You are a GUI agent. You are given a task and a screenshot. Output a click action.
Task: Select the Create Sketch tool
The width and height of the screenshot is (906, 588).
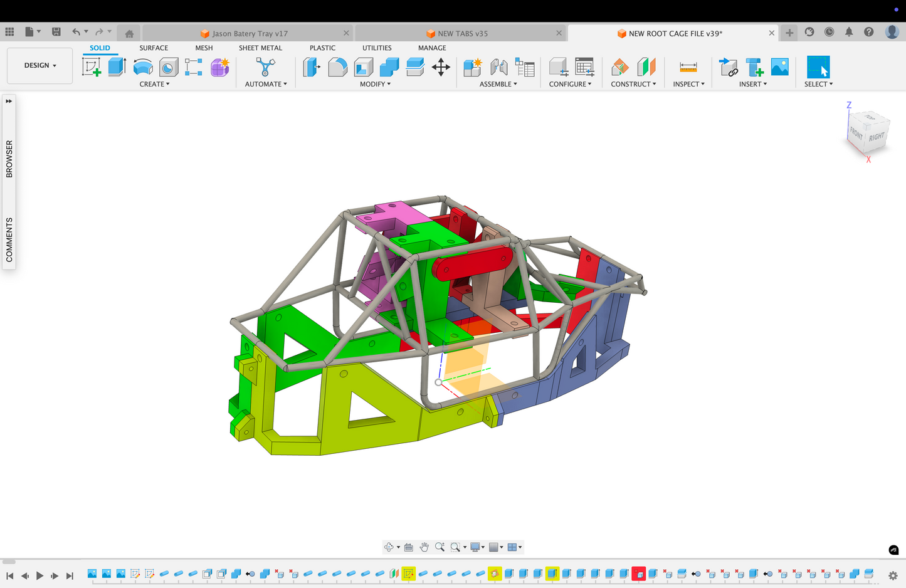point(92,67)
